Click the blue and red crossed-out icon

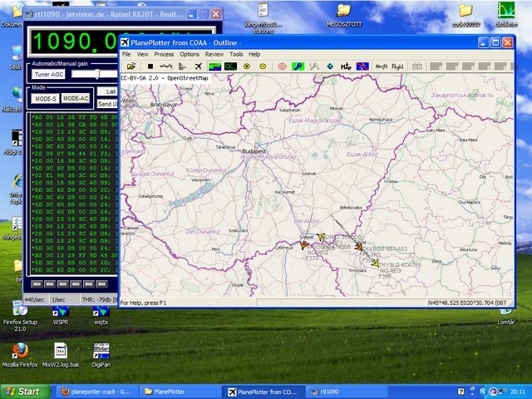pos(362,66)
